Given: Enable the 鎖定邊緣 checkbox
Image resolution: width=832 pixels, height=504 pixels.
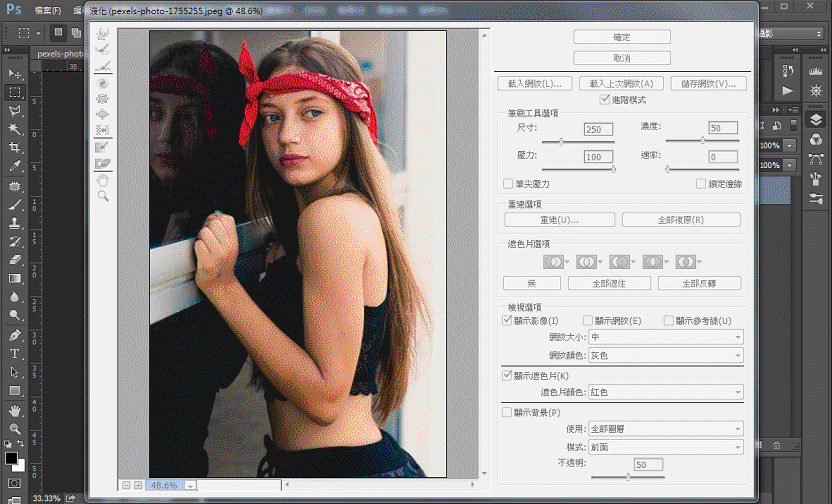Looking at the screenshot, I should (x=700, y=184).
